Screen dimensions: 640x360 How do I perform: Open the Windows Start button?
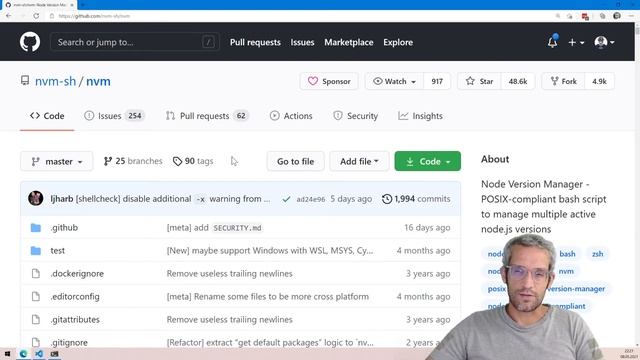pyautogui.click(x=7, y=354)
